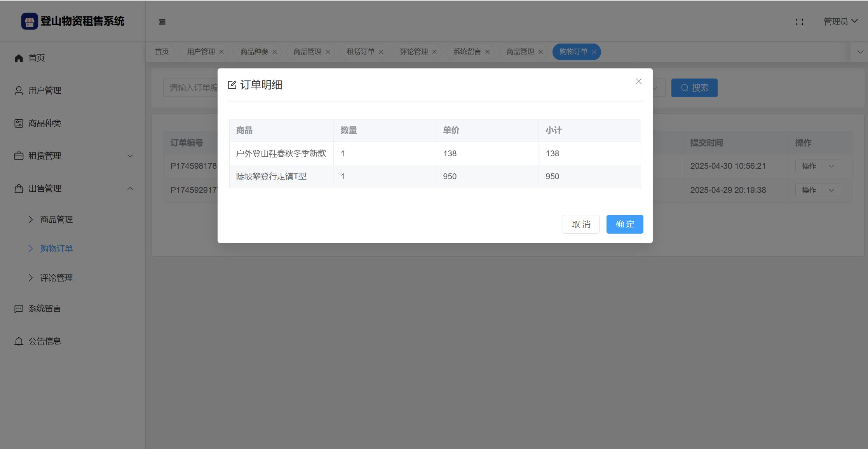Click the 确定 button in dialog
Screen dimensions: 868x449
(x=624, y=224)
